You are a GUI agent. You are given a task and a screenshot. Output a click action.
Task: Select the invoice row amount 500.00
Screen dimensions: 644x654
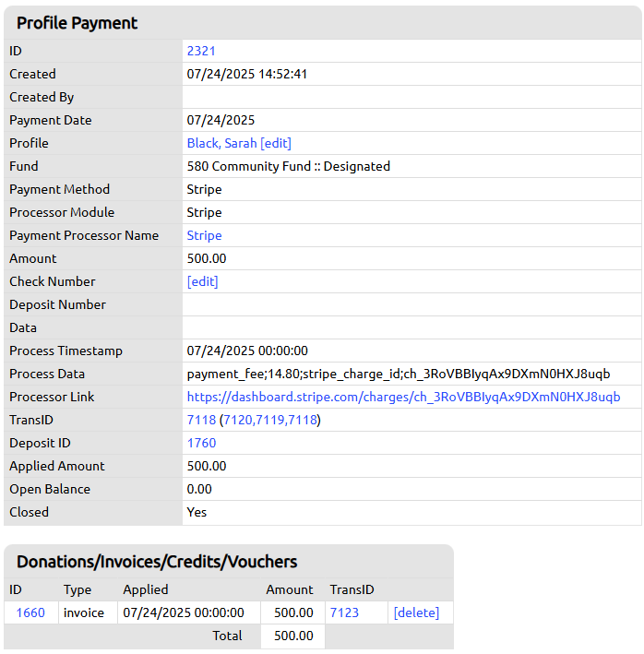pyautogui.click(x=293, y=612)
